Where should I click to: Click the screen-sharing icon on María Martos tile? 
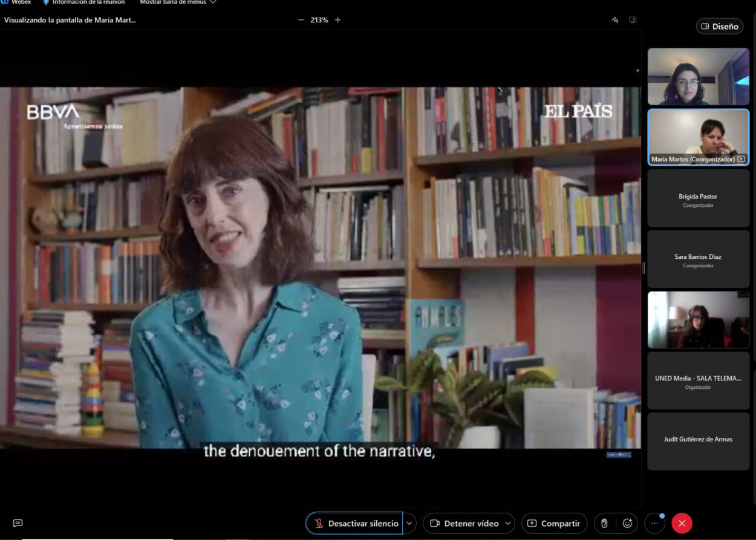[x=741, y=159]
